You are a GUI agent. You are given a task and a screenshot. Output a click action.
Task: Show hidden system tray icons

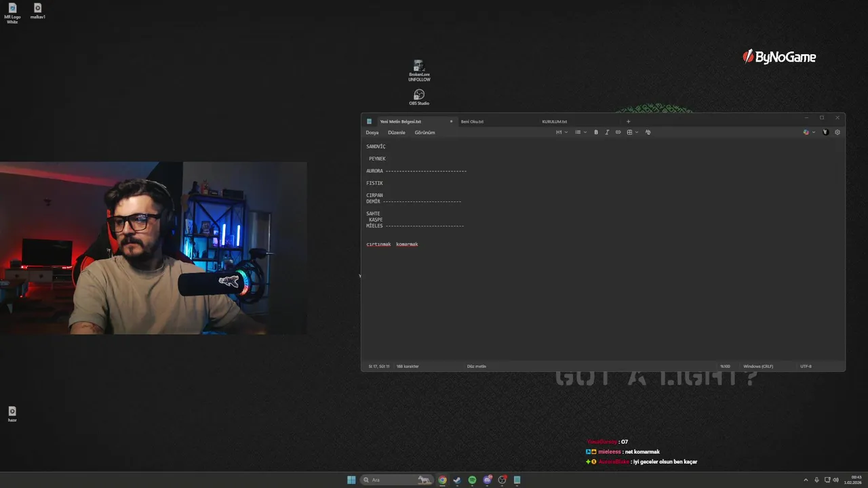pyautogui.click(x=806, y=480)
